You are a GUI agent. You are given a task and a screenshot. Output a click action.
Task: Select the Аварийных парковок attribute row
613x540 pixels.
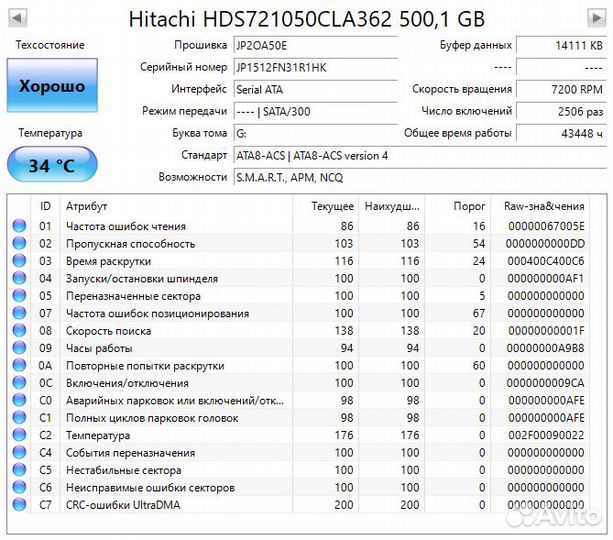299,400
